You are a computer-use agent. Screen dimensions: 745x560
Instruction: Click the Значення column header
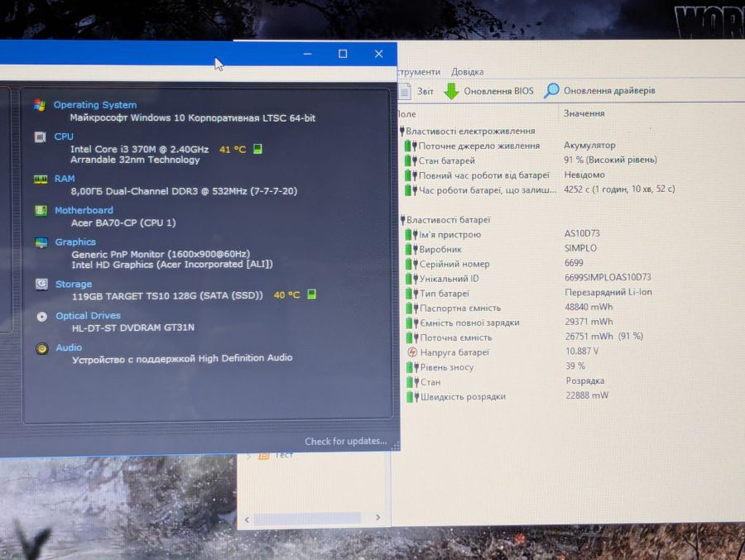pos(584,113)
